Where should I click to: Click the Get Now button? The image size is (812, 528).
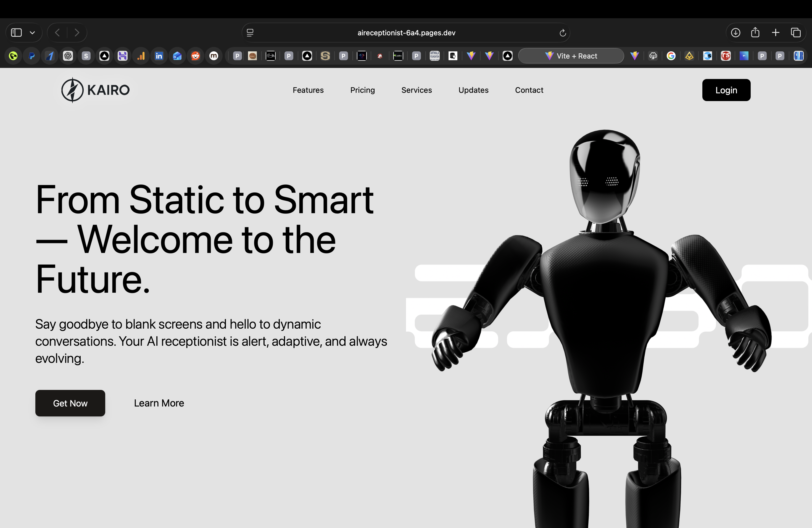point(70,403)
